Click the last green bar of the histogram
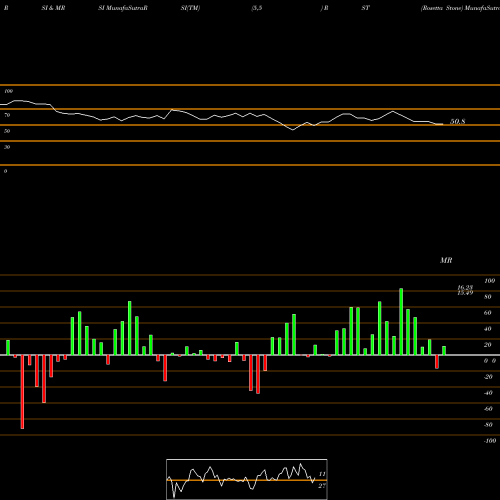 pos(444,351)
